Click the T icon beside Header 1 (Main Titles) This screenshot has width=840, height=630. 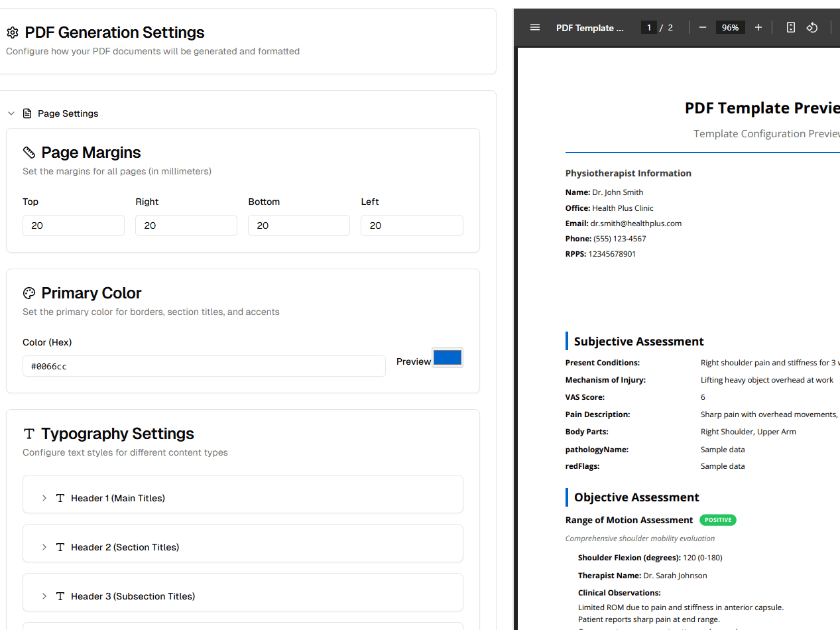(60, 498)
